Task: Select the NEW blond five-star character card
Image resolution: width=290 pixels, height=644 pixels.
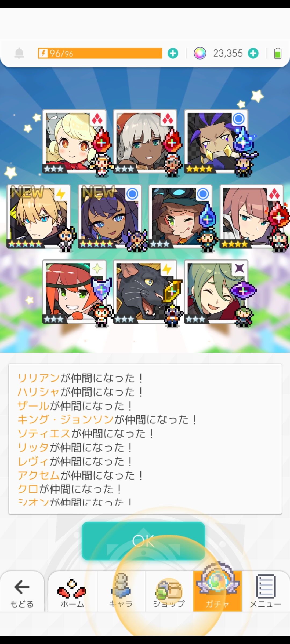Action: pos(39,217)
